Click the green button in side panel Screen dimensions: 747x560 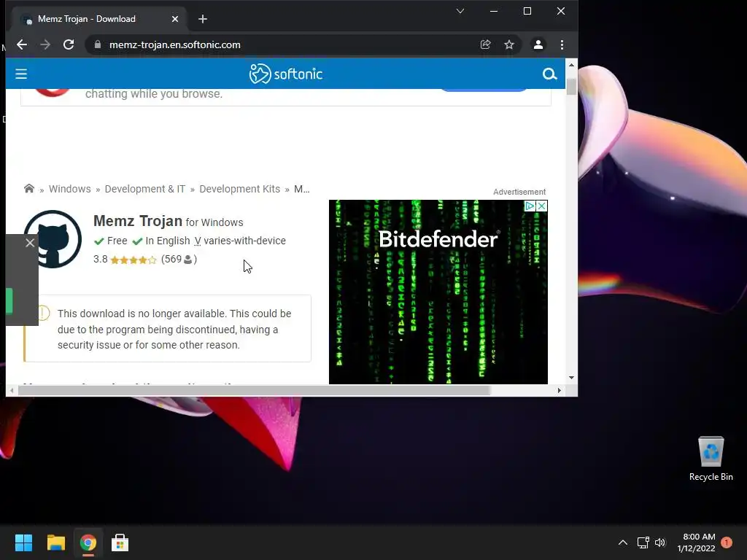[9, 301]
